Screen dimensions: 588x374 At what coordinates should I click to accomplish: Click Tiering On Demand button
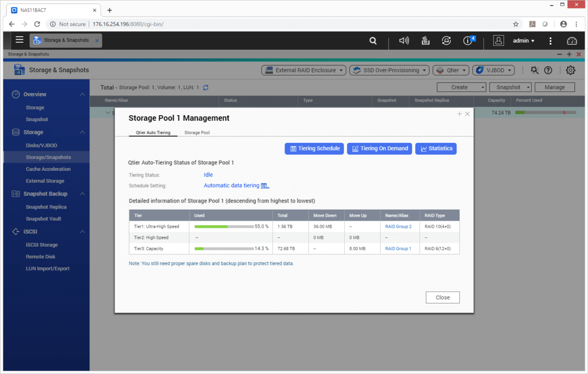[x=379, y=149]
